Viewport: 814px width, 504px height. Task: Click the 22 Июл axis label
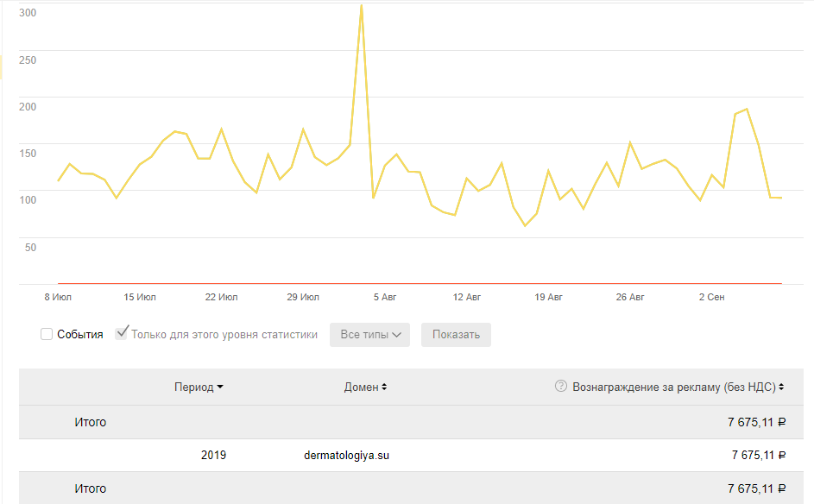[x=221, y=297]
